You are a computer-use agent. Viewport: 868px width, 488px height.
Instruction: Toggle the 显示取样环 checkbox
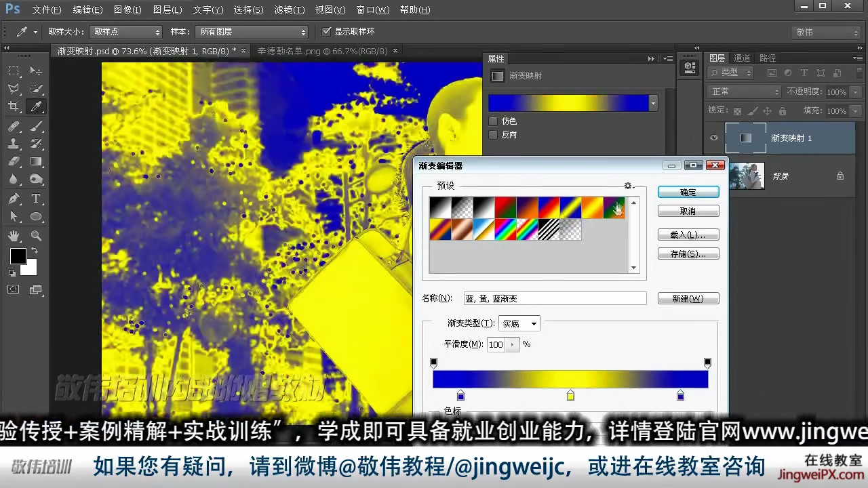(x=327, y=32)
